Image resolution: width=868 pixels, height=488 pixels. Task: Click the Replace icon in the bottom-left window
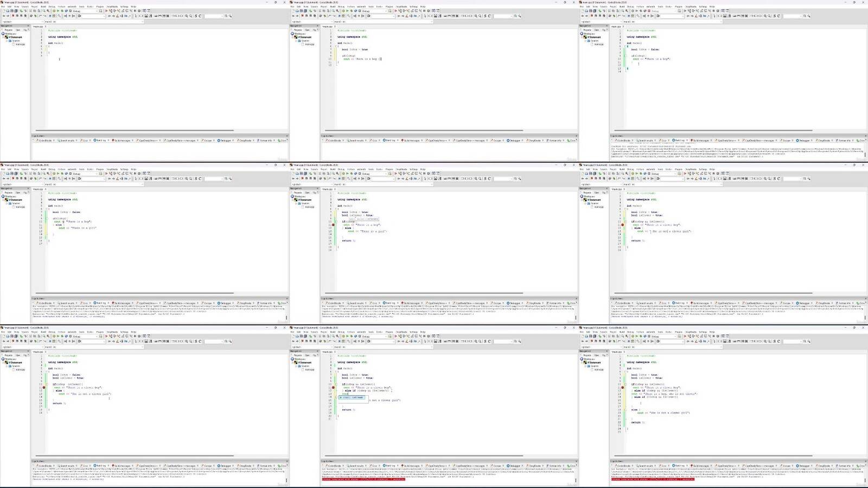click(x=48, y=337)
